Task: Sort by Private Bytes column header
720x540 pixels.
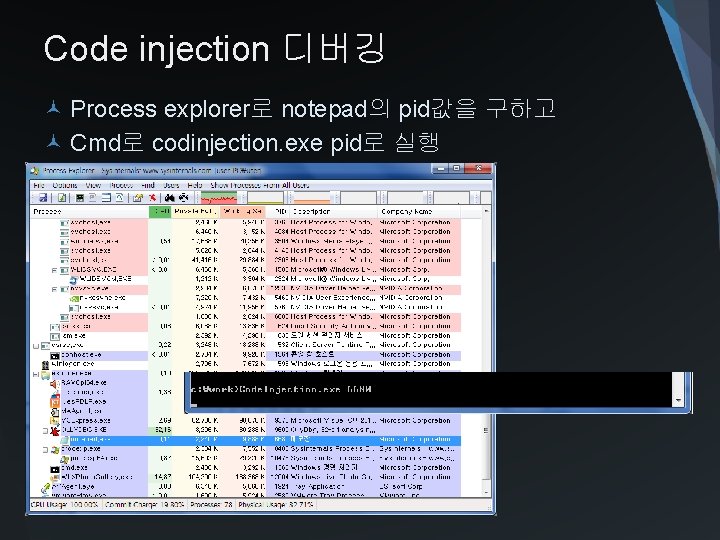Action: pyautogui.click(x=196, y=212)
